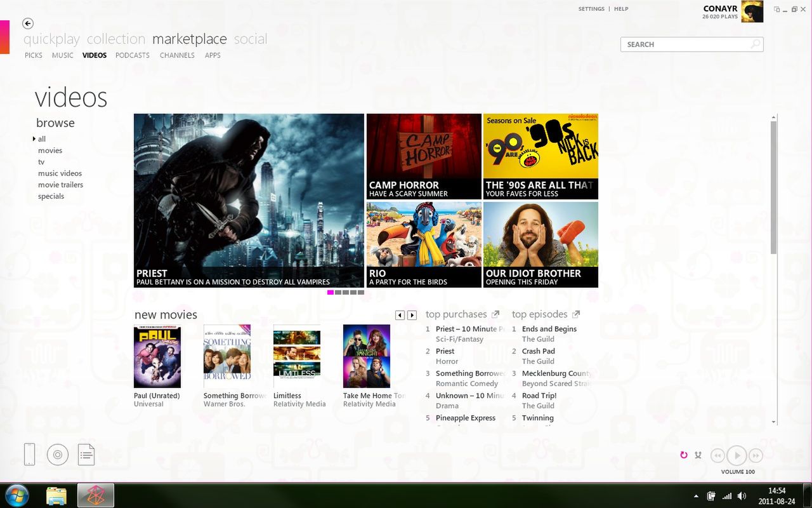Switch to quickplay section
This screenshot has height=508, width=812.
(x=51, y=39)
